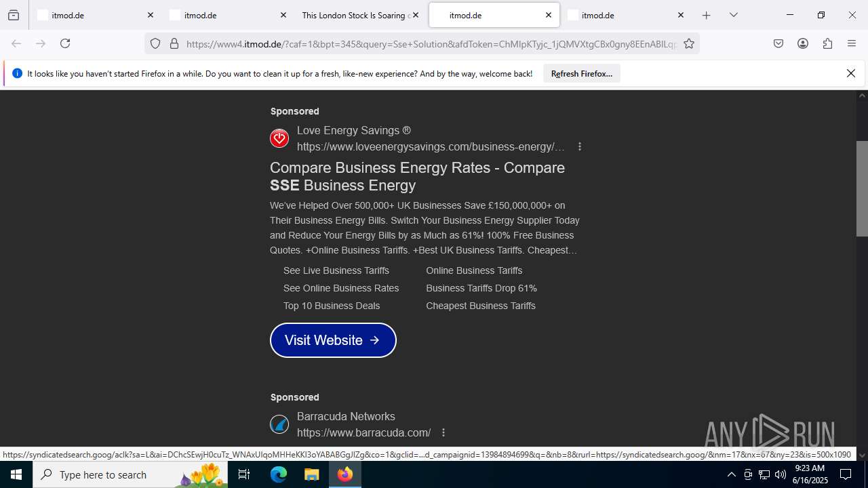Click the Love Energy Savings logo icon
The height and width of the screenshot is (488, 868).
click(x=279, y=138)
